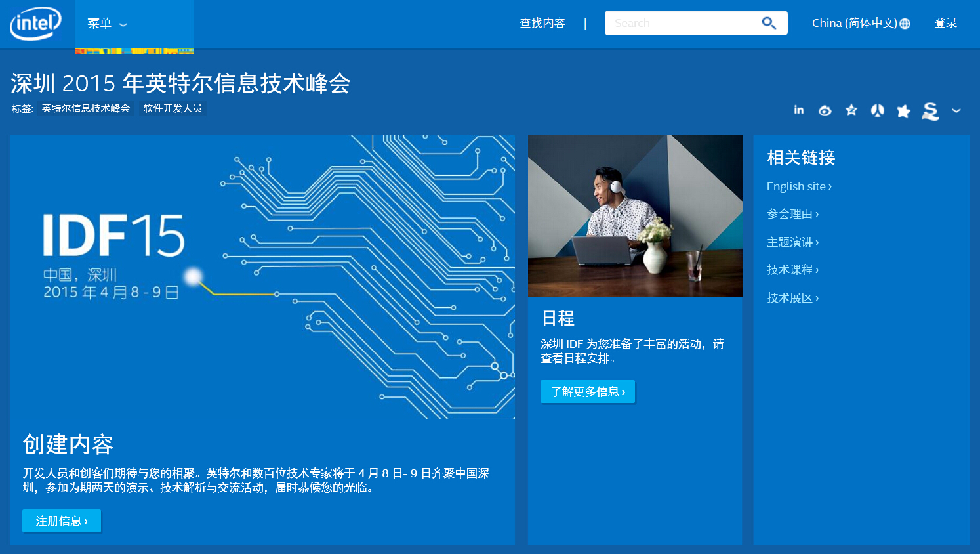The width and height of the screenshot is (980, 554).
Task: Open the 技术展区 link
Action: click(x=792, y=298)
